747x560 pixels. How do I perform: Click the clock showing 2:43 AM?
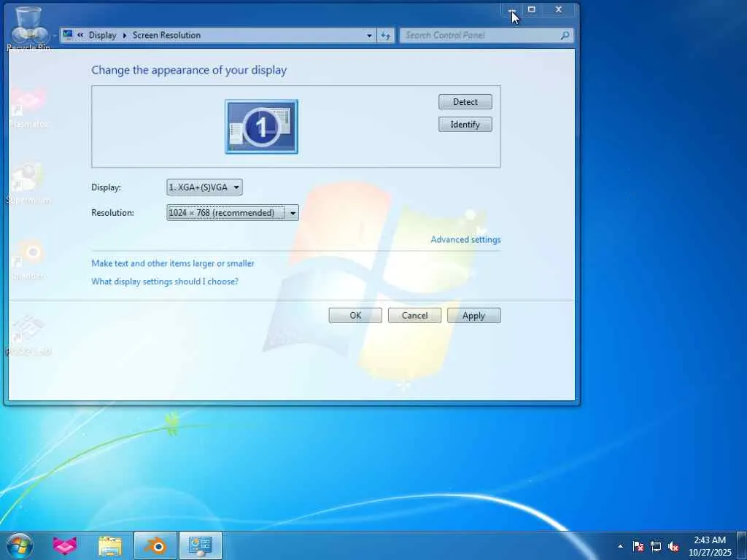[709, 545]
